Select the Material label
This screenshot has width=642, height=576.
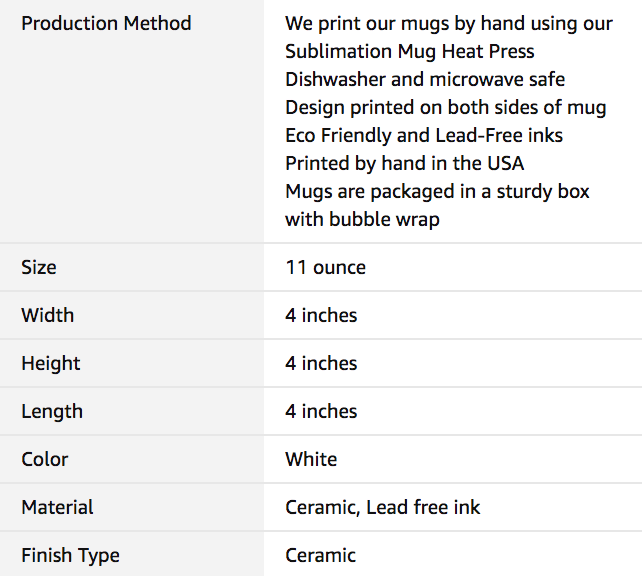point(57,507)
